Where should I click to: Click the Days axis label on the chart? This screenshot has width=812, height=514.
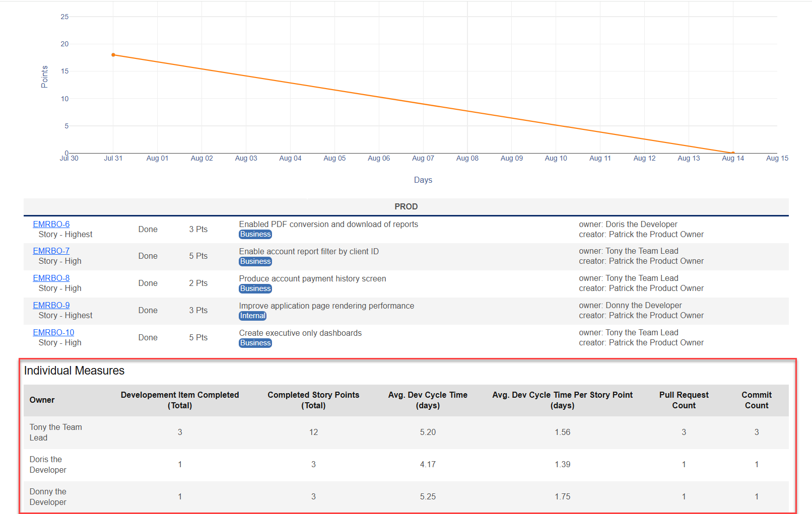(423, 180)
